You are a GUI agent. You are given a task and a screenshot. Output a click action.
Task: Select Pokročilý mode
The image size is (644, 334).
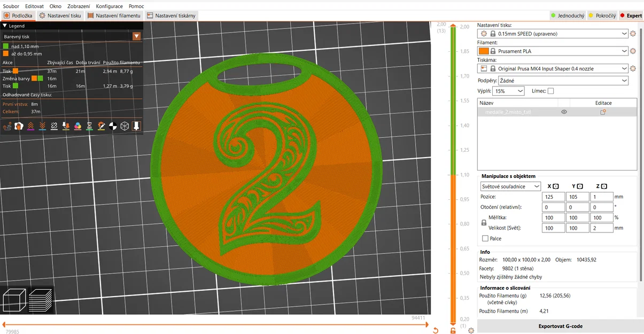coord(602,15)
